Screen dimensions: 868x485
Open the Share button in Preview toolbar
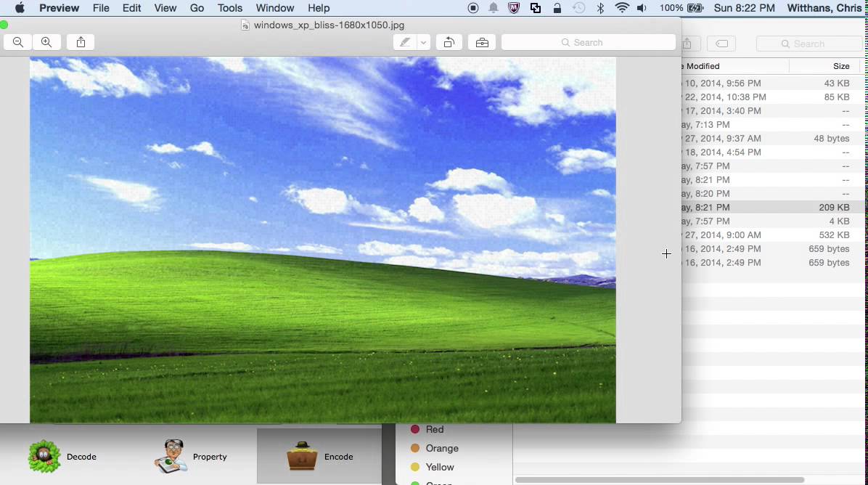click(x=81, y=42)
